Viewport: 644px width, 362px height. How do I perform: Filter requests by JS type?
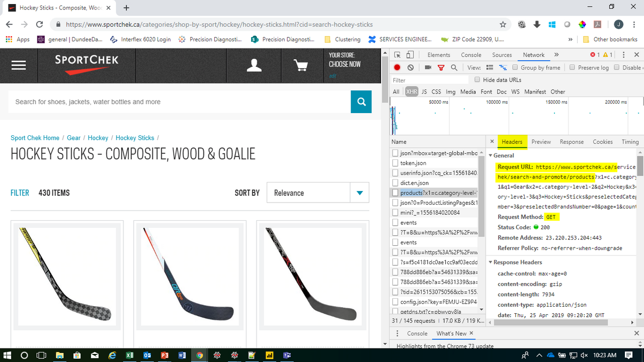click(x=424, y=92)
